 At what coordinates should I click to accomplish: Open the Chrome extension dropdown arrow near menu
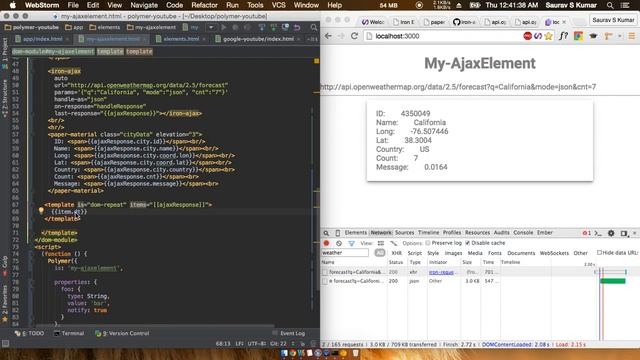620,36
